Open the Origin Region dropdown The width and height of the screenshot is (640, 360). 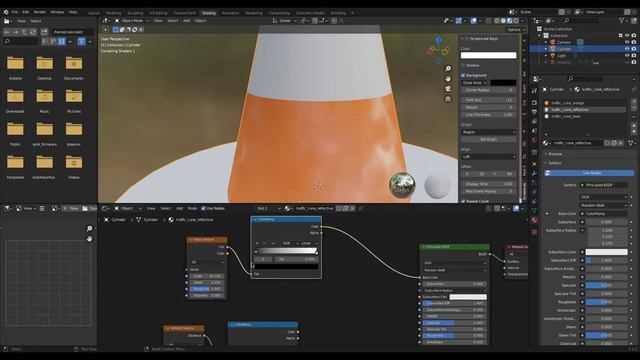pos(489,132)
